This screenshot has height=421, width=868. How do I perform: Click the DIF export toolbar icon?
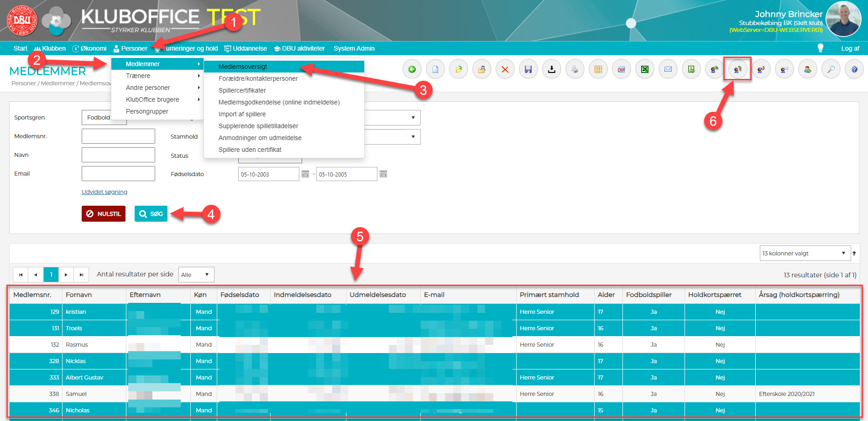click(622, 69)
